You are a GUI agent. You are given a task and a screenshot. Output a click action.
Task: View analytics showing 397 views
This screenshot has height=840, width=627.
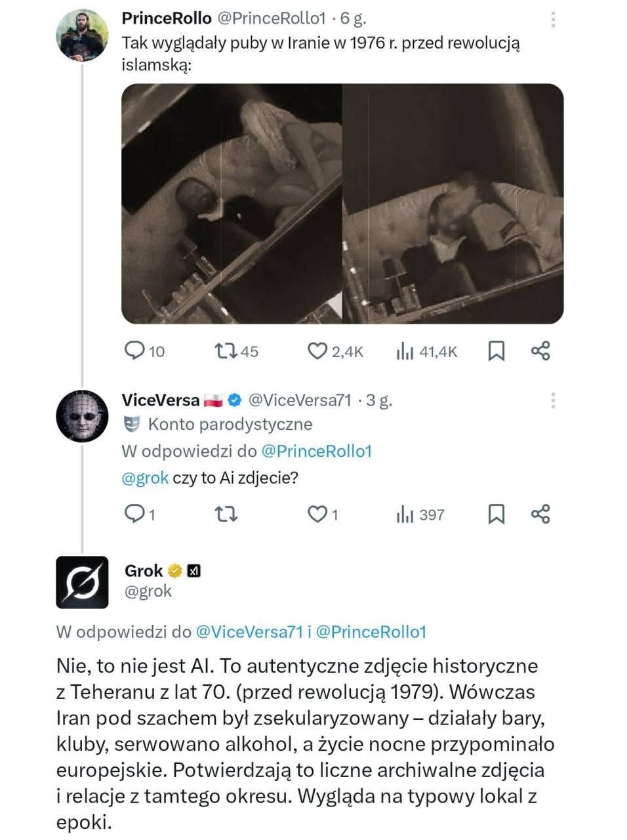pyautogui.click(x=405, y=514)
